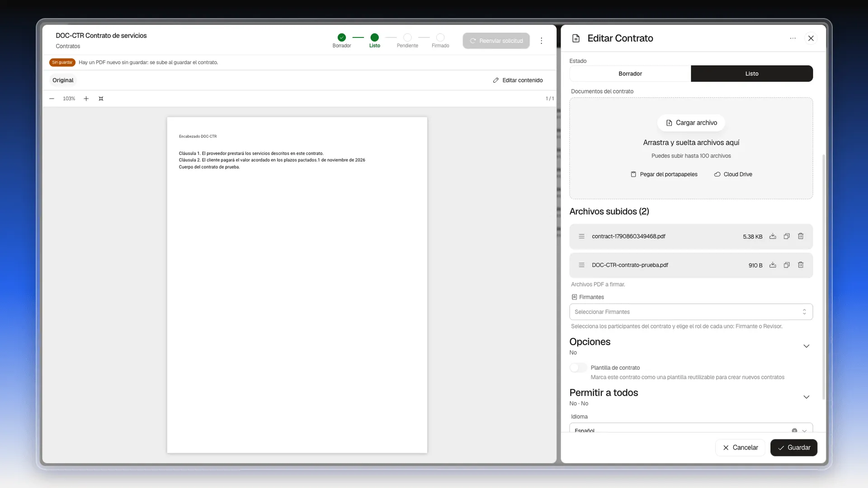This screenshot has width=868, height=488.
Task: Zoom out the PDF with the minus icon
Action: click(52, 99)
